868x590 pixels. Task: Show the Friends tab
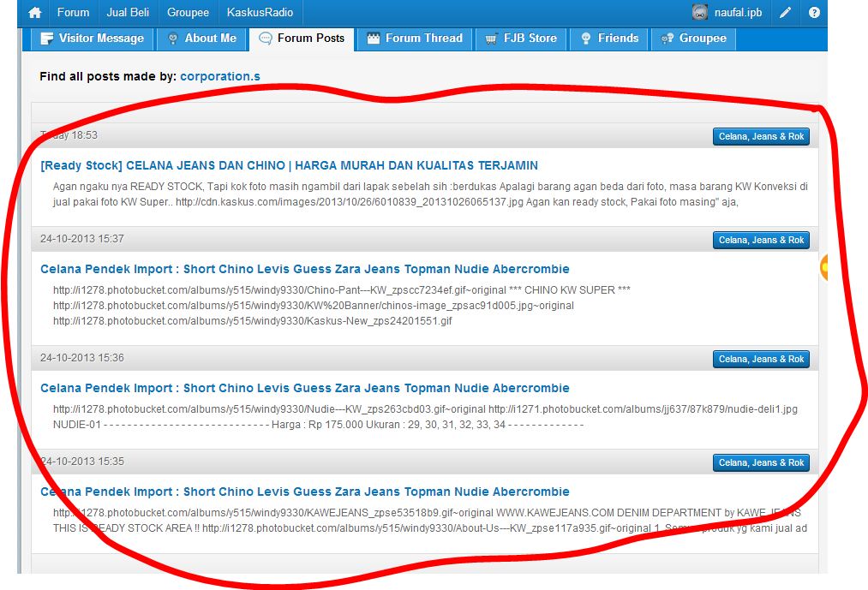[x=608, y=39]
